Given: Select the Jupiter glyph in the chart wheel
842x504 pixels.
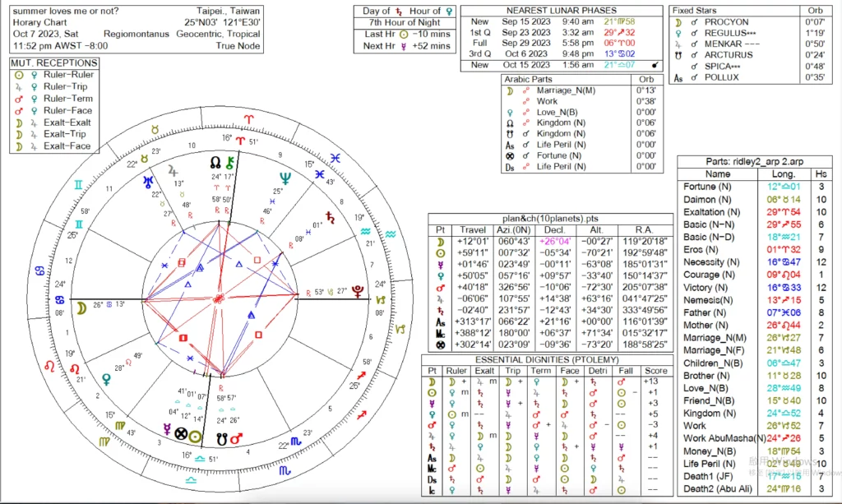Looking at the screenshot, I should 173,169.
